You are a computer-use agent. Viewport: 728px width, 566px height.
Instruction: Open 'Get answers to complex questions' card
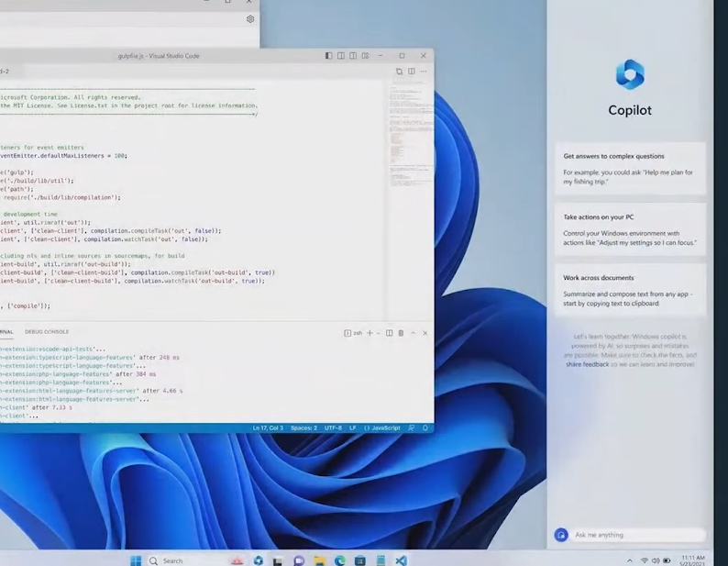630,168
